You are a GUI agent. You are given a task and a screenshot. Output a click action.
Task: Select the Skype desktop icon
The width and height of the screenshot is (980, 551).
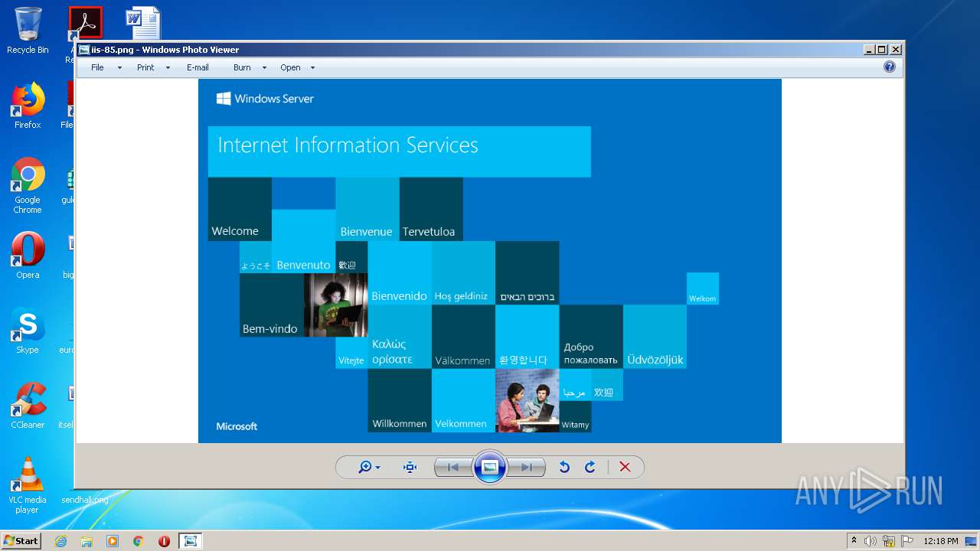28,331
